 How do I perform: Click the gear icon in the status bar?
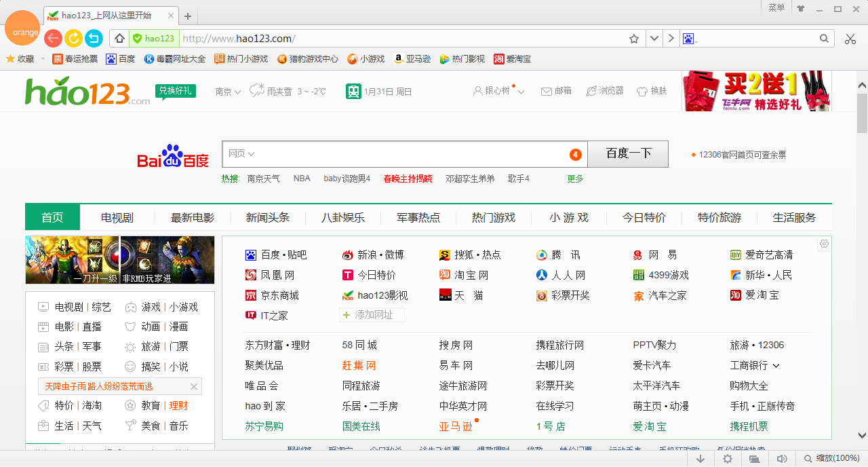(x=728, y=459)
